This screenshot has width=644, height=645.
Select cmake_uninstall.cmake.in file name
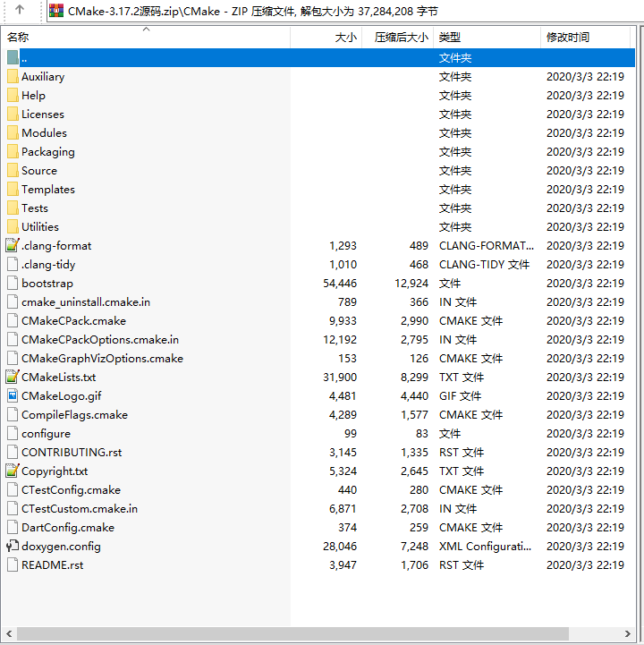86,302
